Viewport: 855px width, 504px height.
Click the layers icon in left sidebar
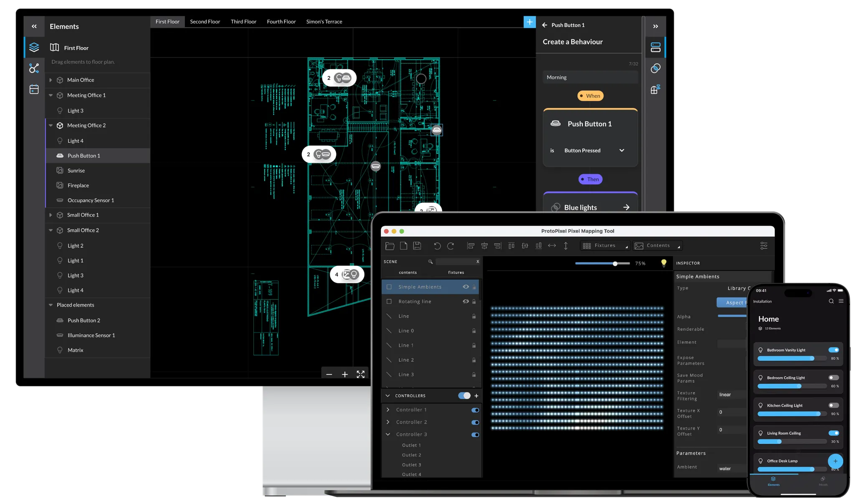[34, 47]
